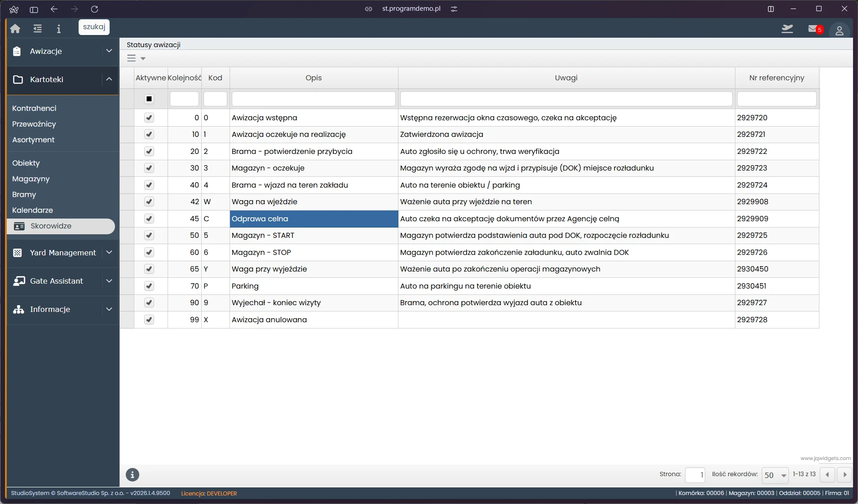The image size is (858, 504).
Task: Open Przewoźnicy in the sidebar
Action: click(34, 124)
